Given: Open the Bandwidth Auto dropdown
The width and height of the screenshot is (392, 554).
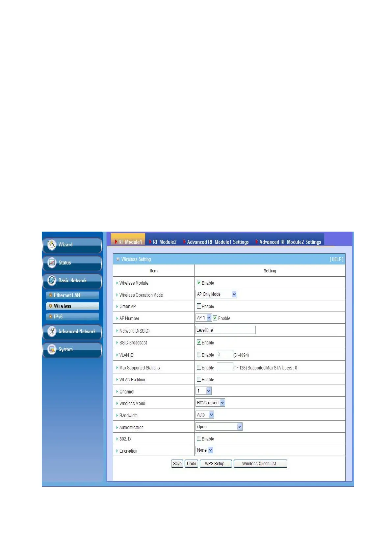Looking at the screenshot, I should (x=205, y=415).
